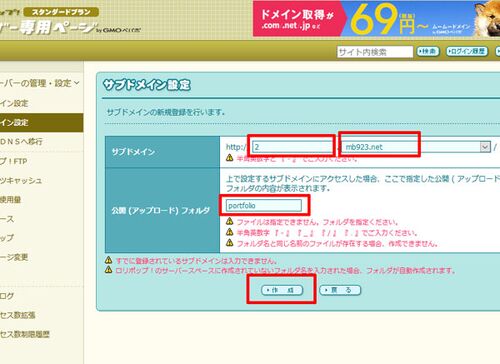Click the 作成 (create) button
The height and width of the screenshot is (364, 500).
(x=282, y=290)
